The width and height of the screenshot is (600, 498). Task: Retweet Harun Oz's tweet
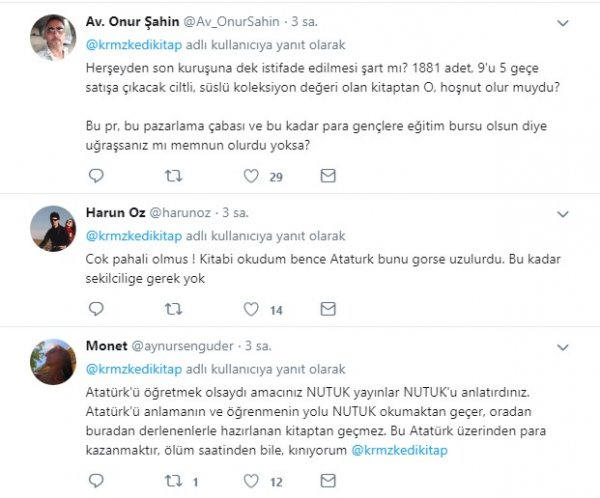(x=172, y=309)
